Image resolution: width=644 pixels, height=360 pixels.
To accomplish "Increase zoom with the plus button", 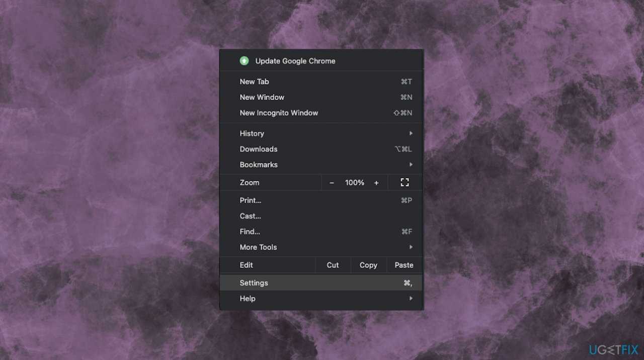I will point(376,183).
